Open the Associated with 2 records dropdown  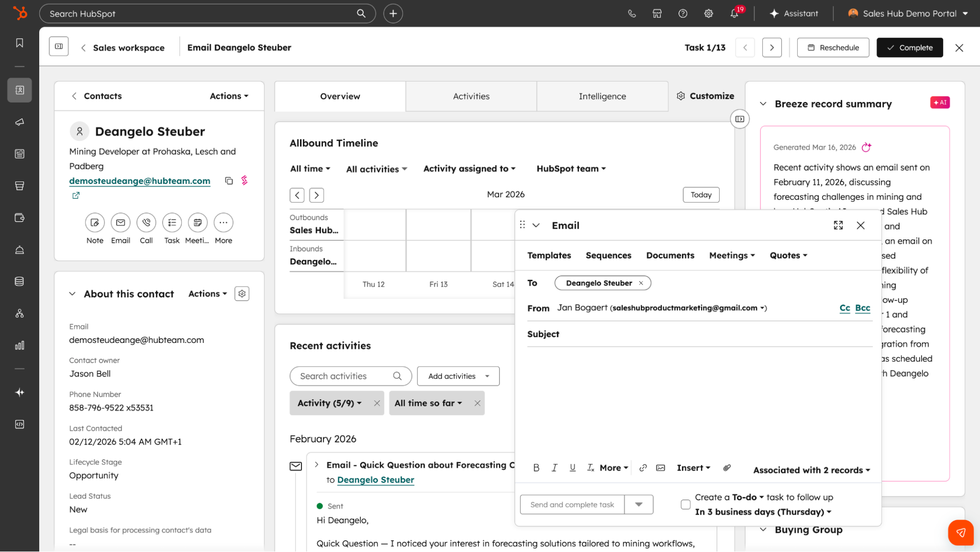tap(812, 470)
